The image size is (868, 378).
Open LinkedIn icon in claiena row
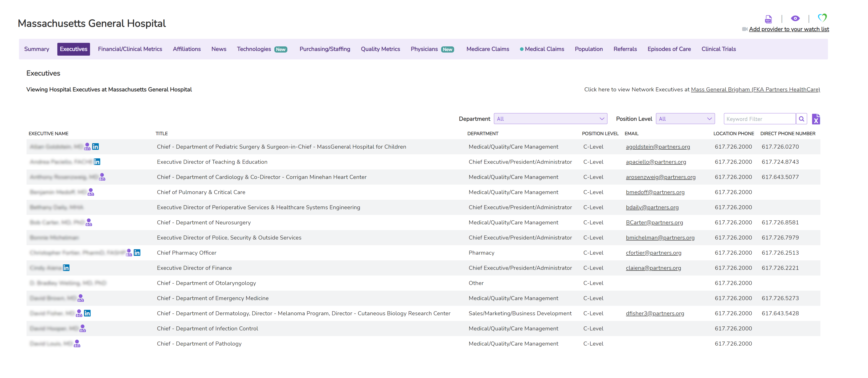click(66, 268)
